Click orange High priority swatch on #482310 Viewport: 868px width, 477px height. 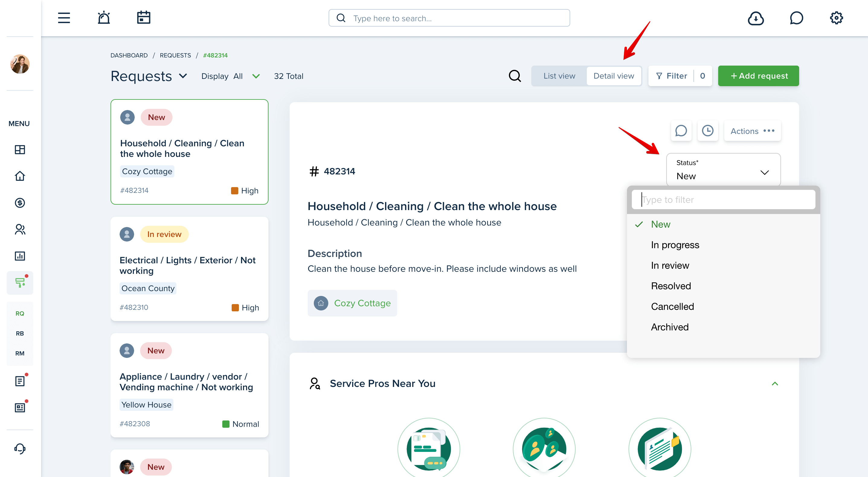coord(235,308)
